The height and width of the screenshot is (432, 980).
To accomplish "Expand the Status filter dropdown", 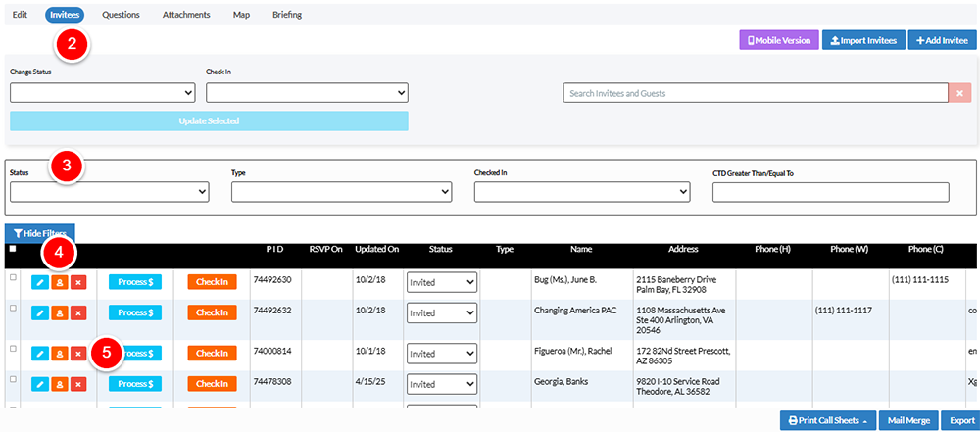I will (x=110, y=192).
